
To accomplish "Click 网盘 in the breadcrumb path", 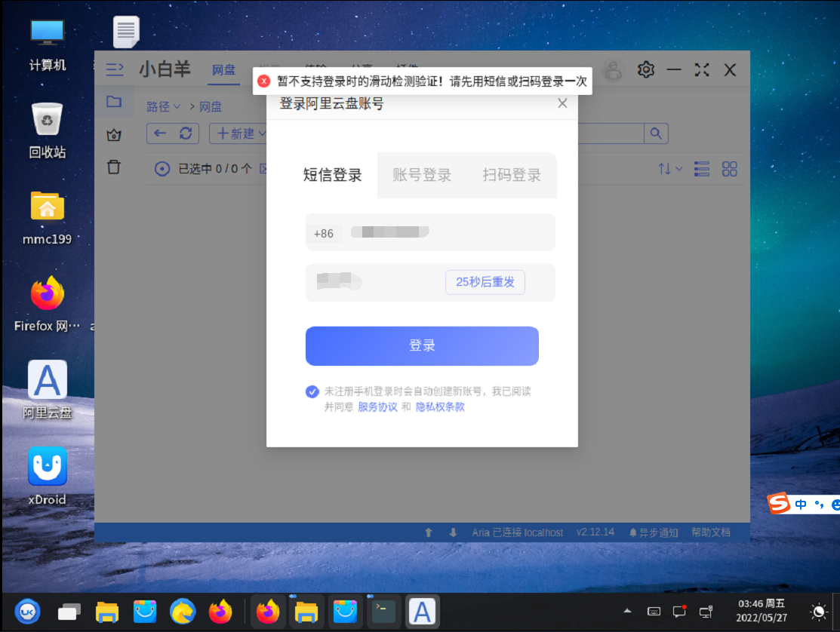I will (x=211, y=106).
